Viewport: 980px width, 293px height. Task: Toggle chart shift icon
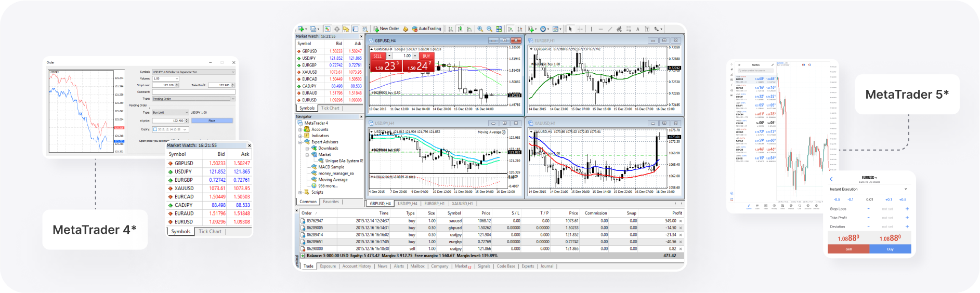click(x=519, y=29)
